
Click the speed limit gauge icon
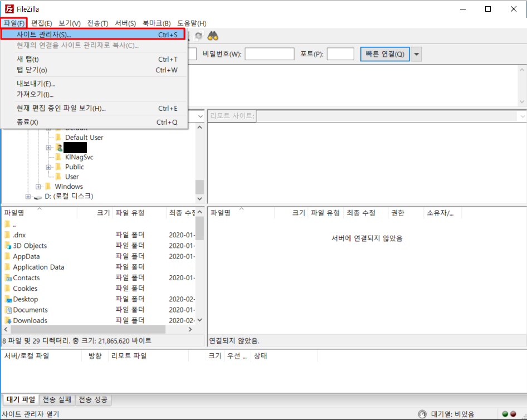pyautogui.click(x=422, y=414)
